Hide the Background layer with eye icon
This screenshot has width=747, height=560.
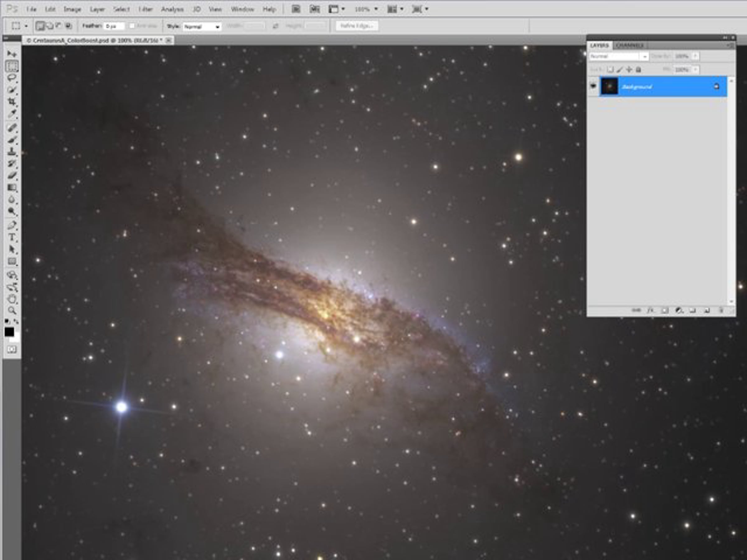(x=593, y=86)
